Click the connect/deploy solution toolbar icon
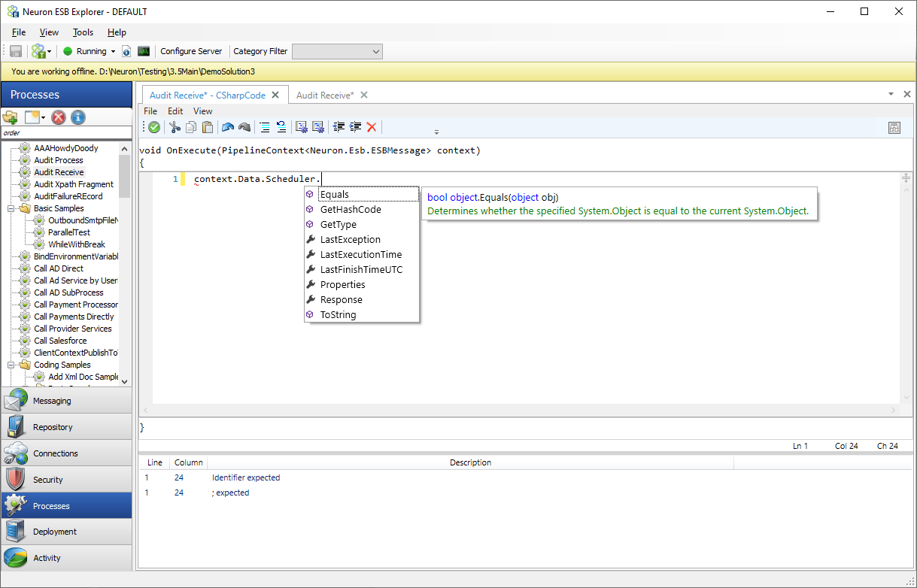 coord(38,51)
